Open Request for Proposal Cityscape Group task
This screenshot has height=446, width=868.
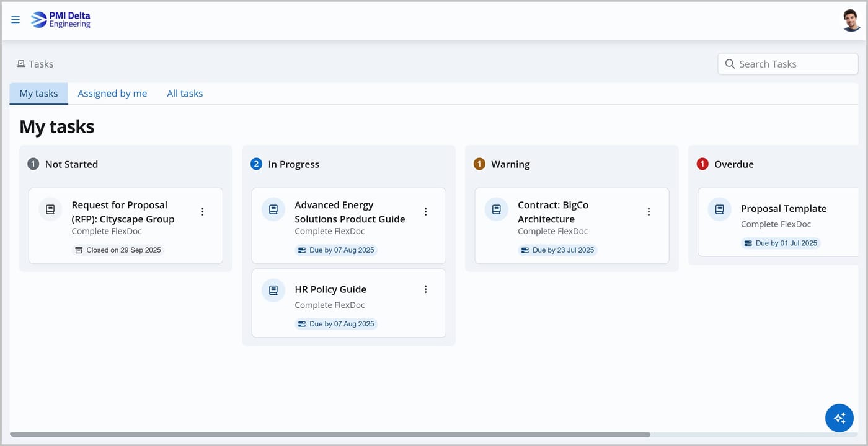(123, 212)
